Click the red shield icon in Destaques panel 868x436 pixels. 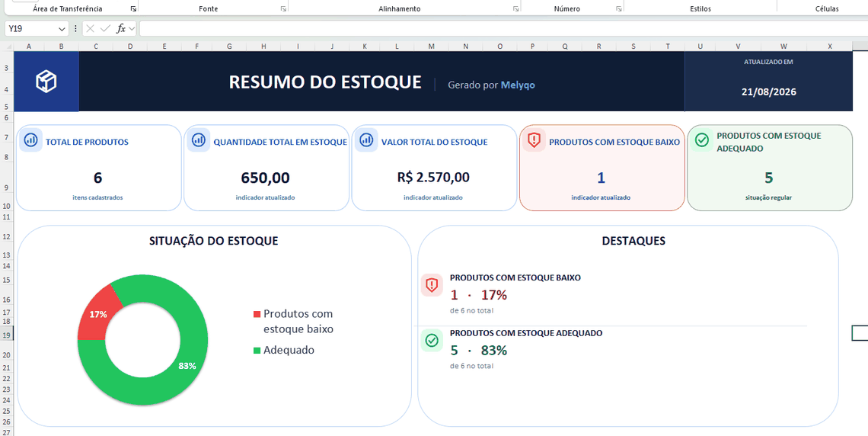coord(432,285)
